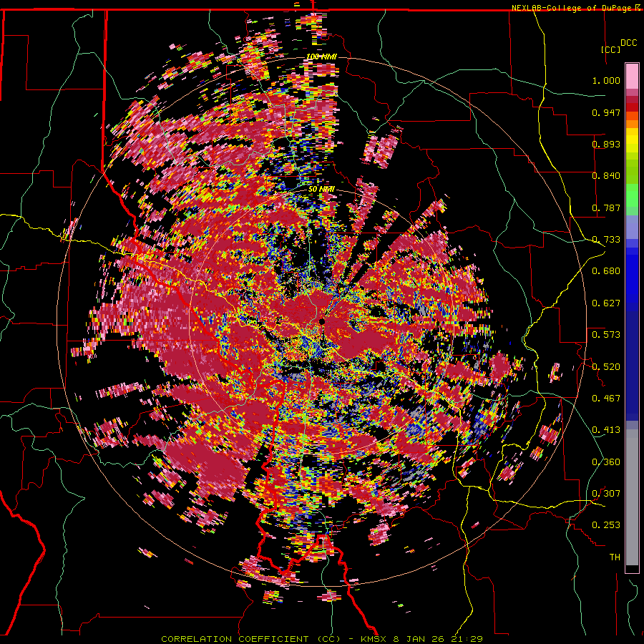
Task: Click the light pink top of the color bar
Action: click(632, 77)
